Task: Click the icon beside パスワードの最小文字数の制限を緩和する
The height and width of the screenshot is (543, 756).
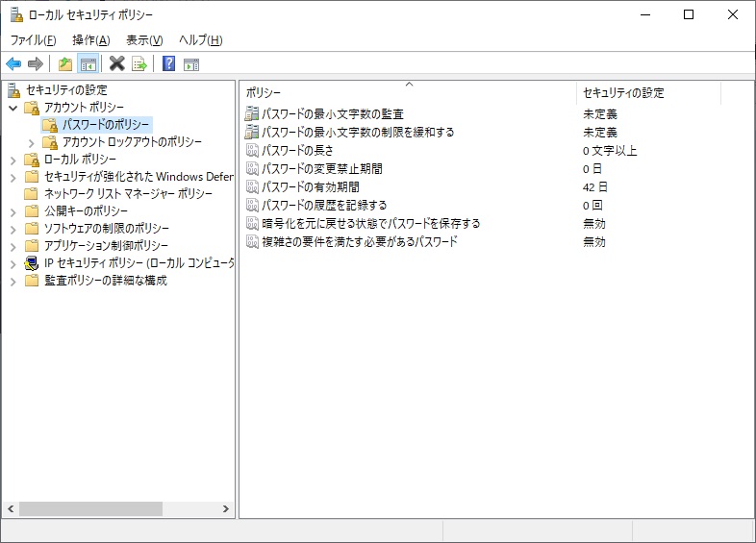Action: point(252,132)
